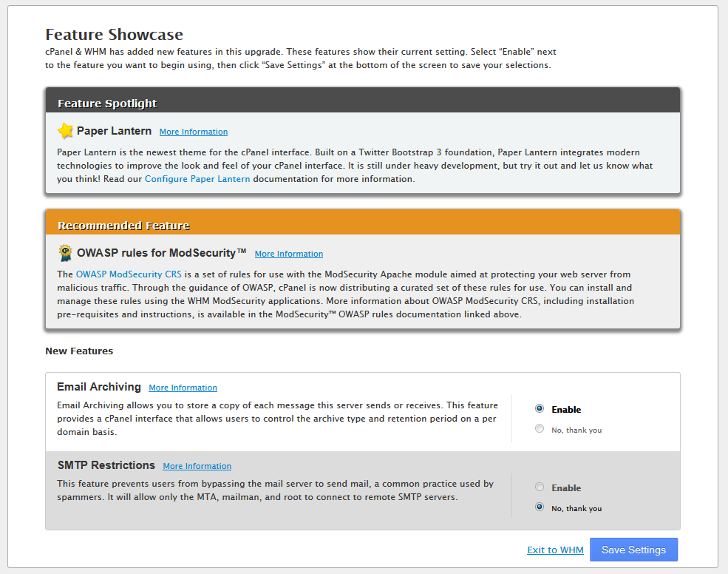Select Enable for SMTP Restrictions
The height and width of the screenshot is (574, 728).
pos(539,487)
